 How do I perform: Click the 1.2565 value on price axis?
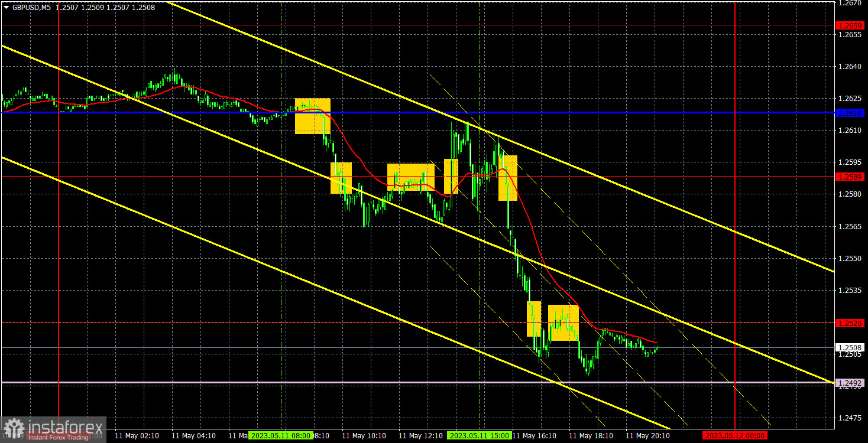(850, 226)
